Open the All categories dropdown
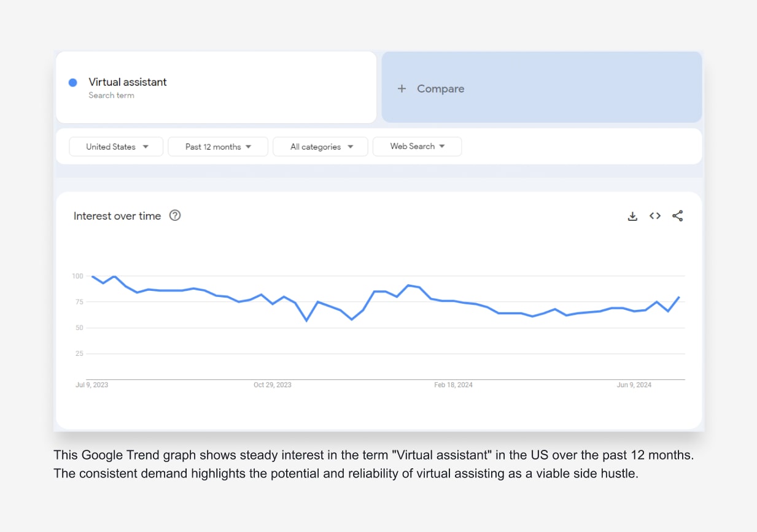The width and height of the screenshot is (757, 532). pyautogui.click(x=320, y=147)
